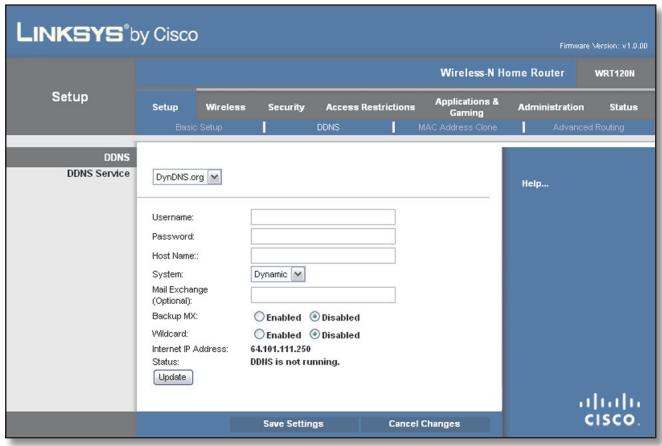The image size is (662, 446).
Task: Set Wildcard to Enabled
Action: pos(259,334)
